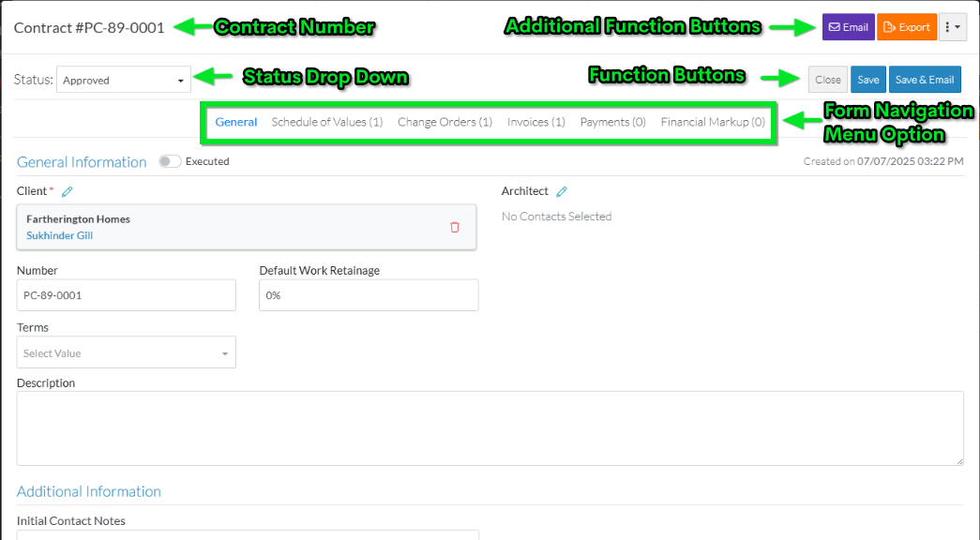Open the Payments (0) tab
Image resolution: width=980 pixels, height=540 pixels.
[612, 122]
